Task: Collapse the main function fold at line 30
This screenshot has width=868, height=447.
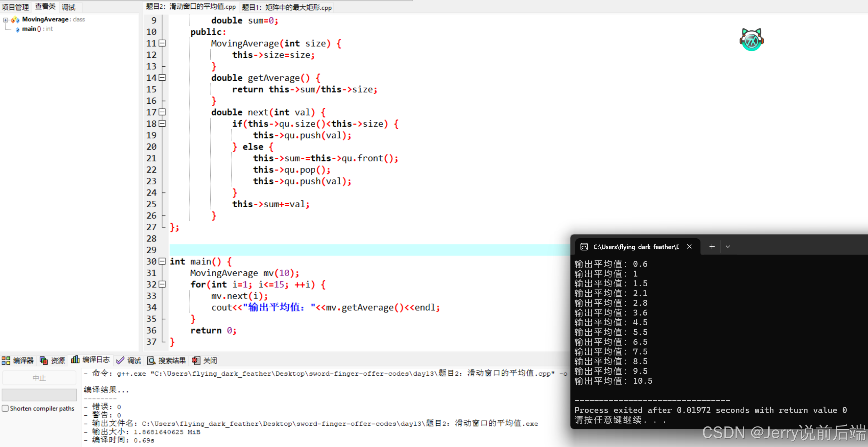Action: pos(162,261)
